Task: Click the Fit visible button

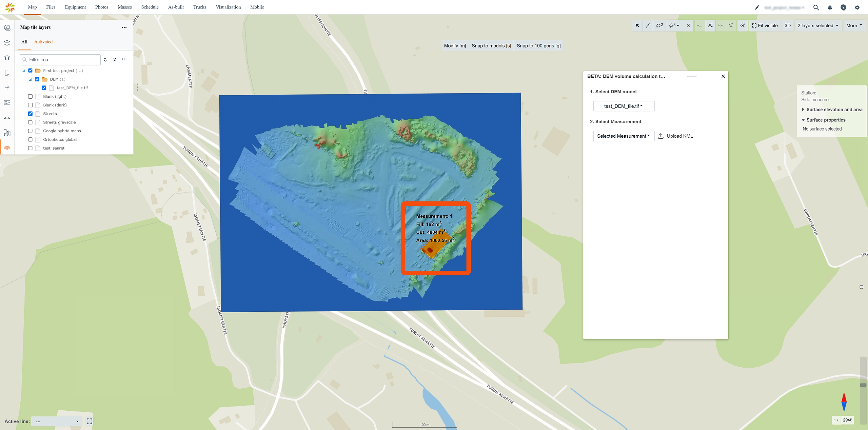Action: tap(765, 25)
